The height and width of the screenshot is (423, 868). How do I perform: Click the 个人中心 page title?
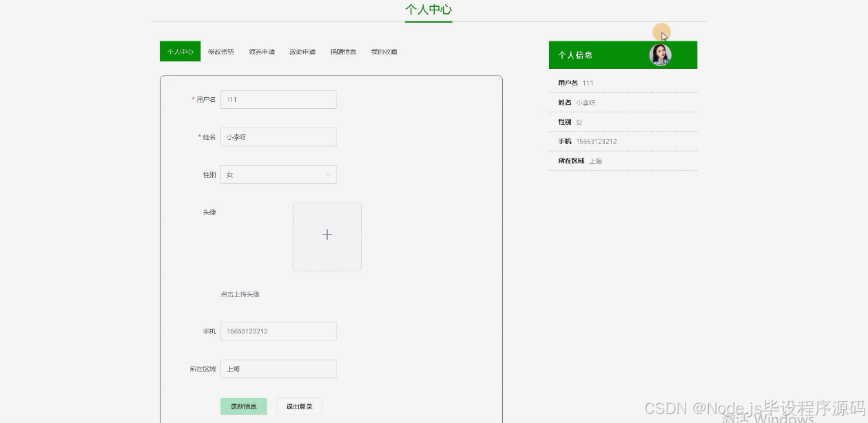point(428,10)
